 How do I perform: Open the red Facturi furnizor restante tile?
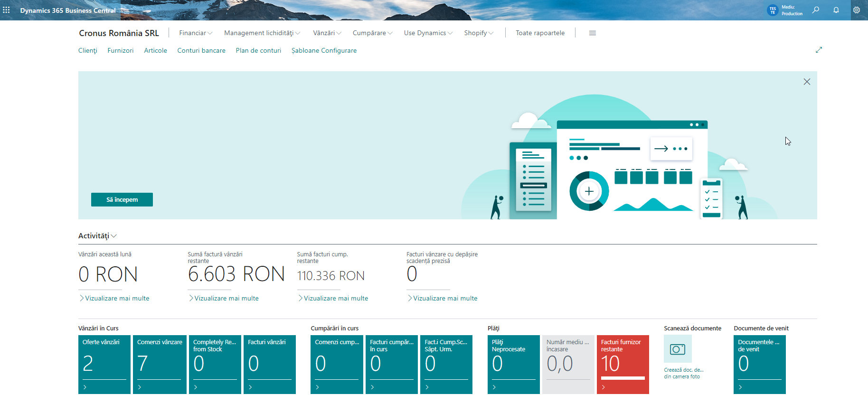(x=623, y=364)
